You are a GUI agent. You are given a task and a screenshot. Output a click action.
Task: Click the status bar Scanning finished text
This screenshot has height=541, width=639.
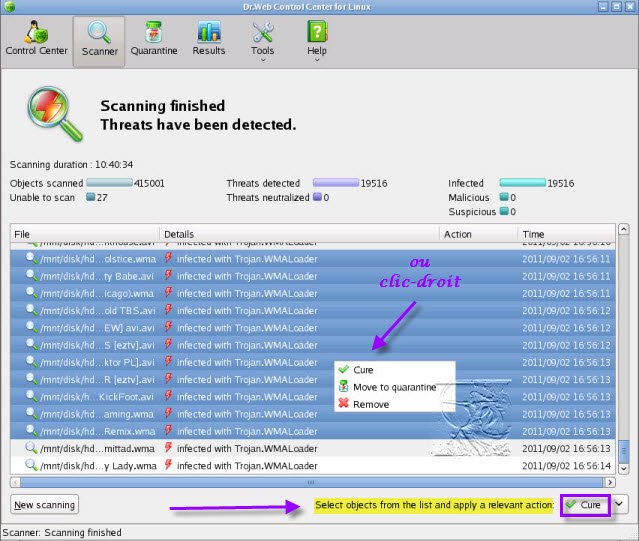click(83, 532)
